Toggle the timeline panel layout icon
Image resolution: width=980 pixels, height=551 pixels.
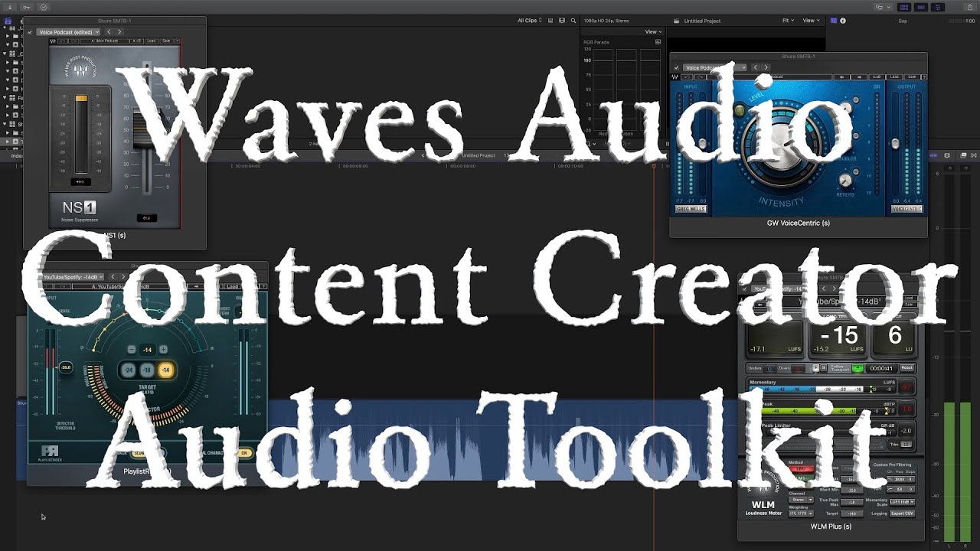(921, 7)
